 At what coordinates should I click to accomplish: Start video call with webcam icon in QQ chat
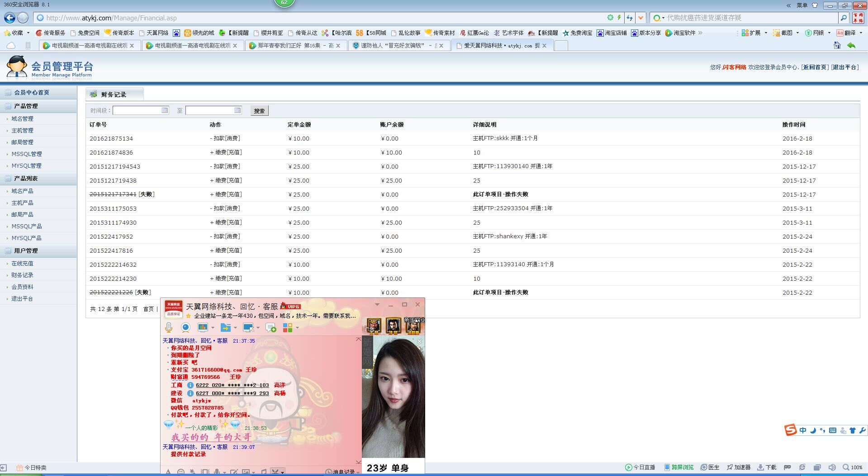pyautogui.click(x=185, y=327)
